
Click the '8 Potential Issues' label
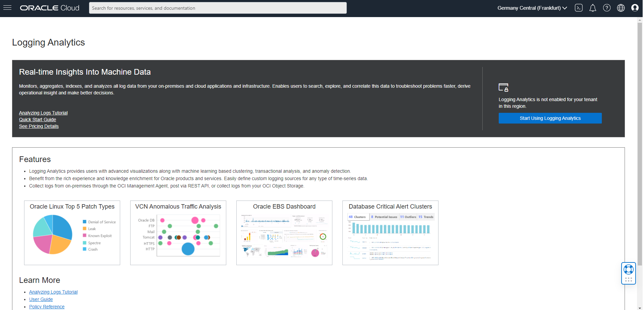(384, 217)
